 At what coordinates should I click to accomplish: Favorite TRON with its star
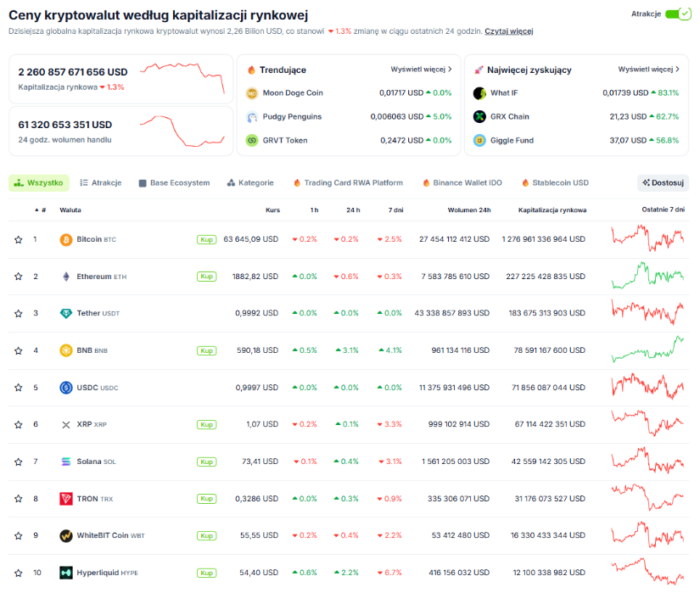(x=19, y=498)
